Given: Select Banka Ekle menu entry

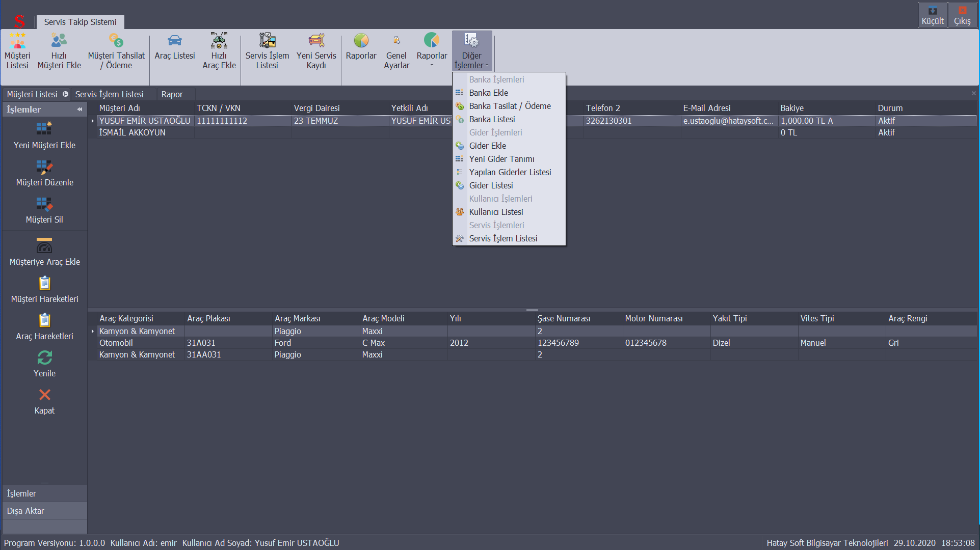Looking at the screenshot, I should pyautogui.click(x=488, y=93).
